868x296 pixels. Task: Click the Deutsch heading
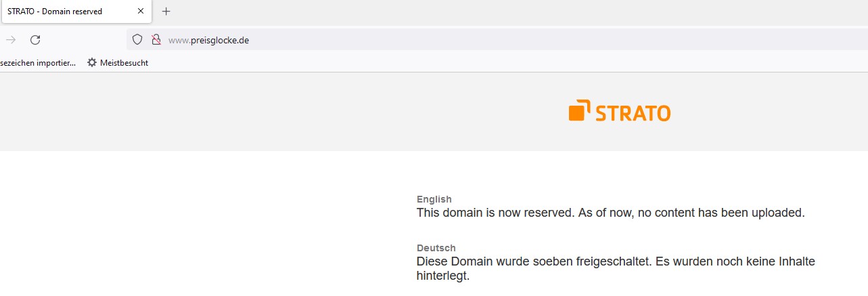pyautogui.click(x=436, y=248)
